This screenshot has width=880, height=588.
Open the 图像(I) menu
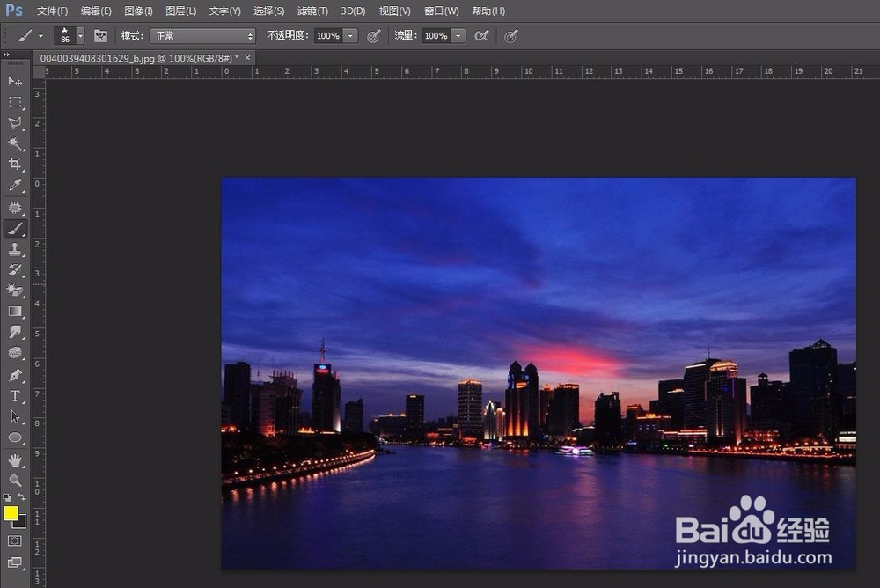coord(139,11)
